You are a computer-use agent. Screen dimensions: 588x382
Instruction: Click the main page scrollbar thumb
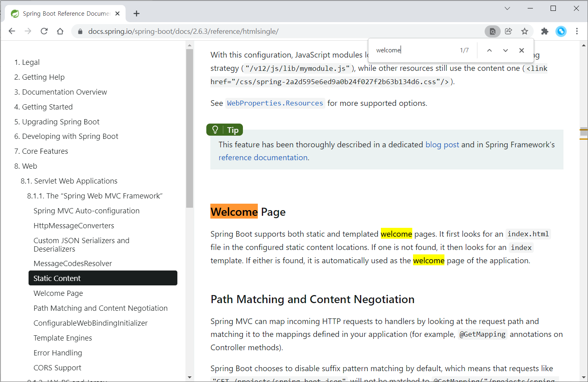(584, 132)
